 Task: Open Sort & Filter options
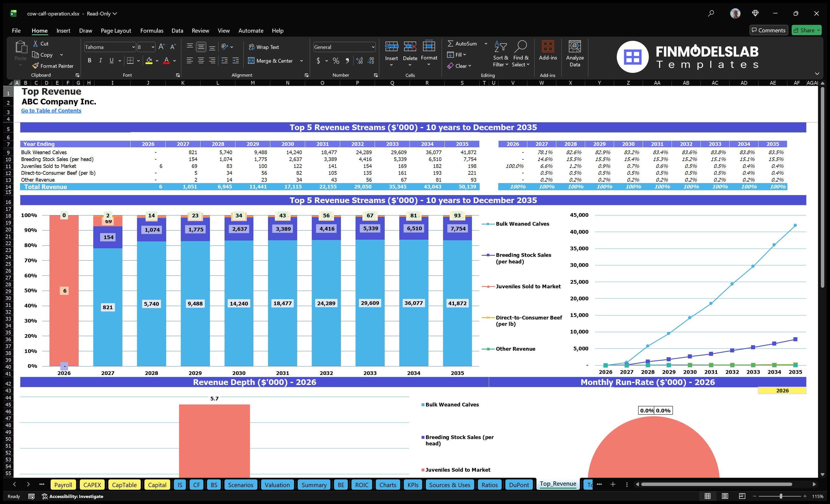pos(501,54)
